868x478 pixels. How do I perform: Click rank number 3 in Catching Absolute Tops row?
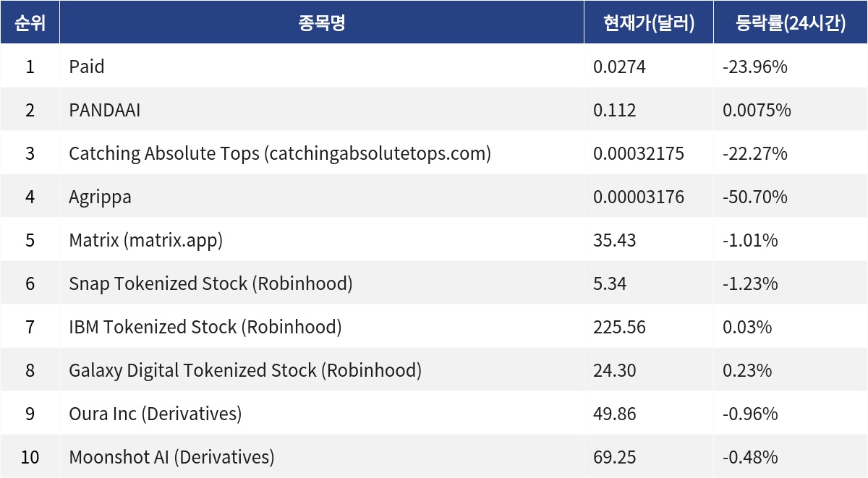point(30,154)
